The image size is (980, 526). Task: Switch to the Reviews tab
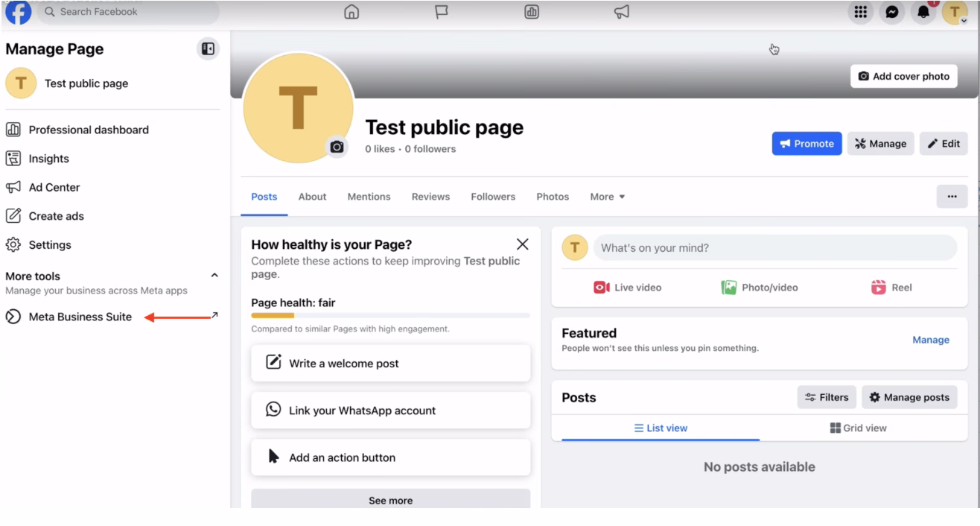pyautogui.click(x=430, y=197)
